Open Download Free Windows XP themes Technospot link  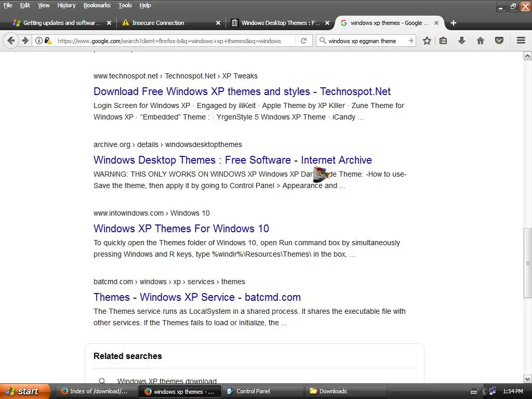pyautogui.click(x=242, y=91)
